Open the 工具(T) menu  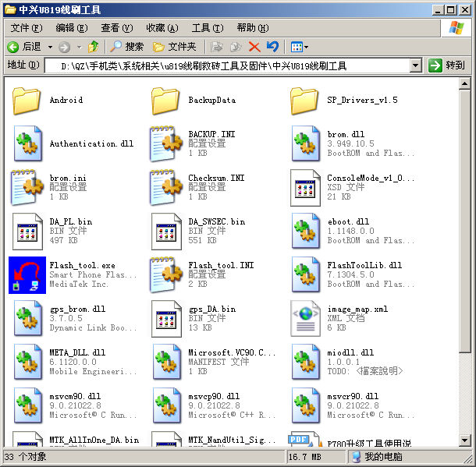point(208,28)
